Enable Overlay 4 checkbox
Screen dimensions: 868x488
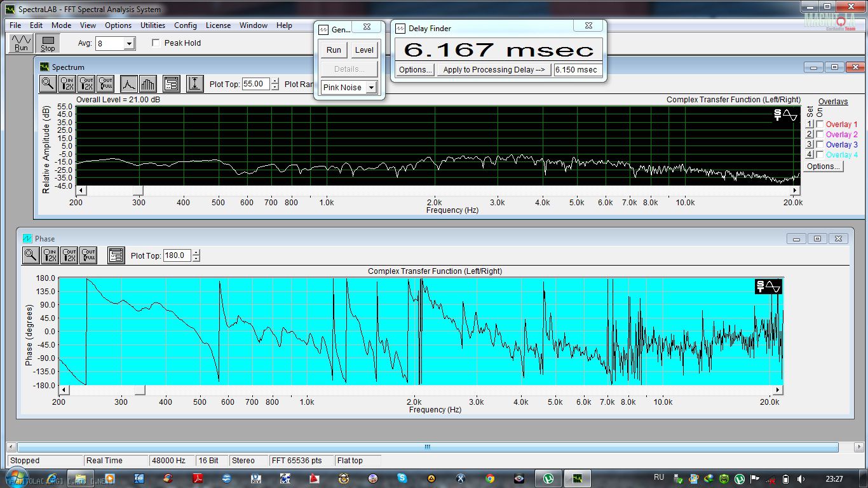tap(820, 155)
